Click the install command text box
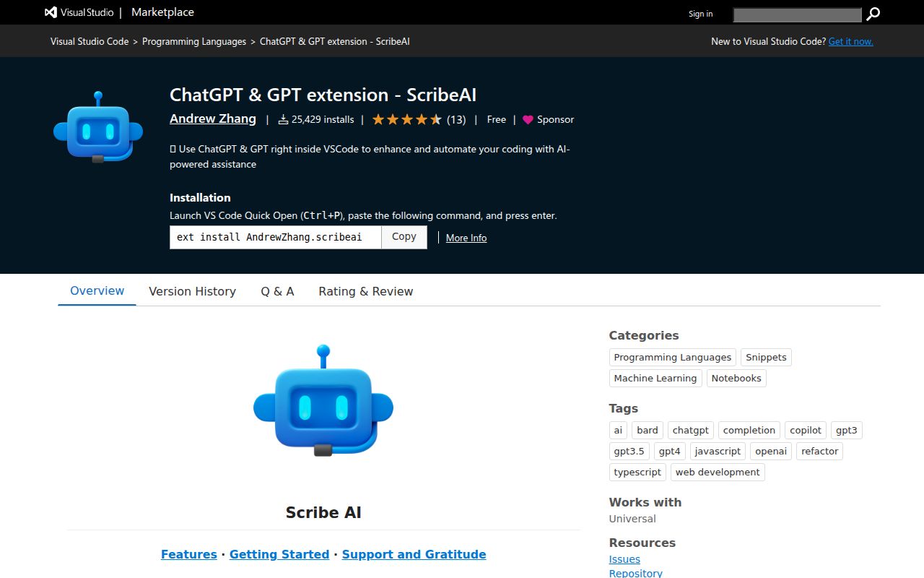The image size is (924, 578). tap(276, 237)
